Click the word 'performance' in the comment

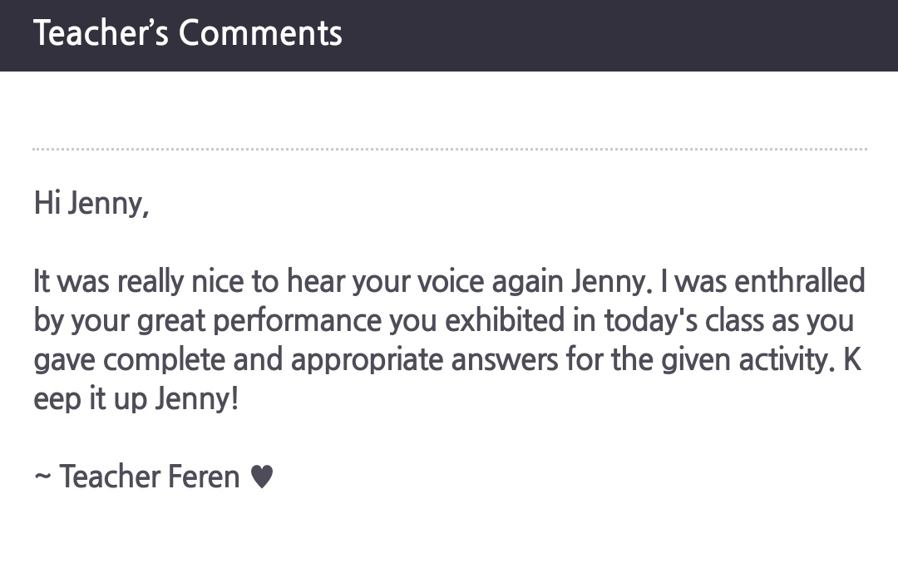coord(297,322)
